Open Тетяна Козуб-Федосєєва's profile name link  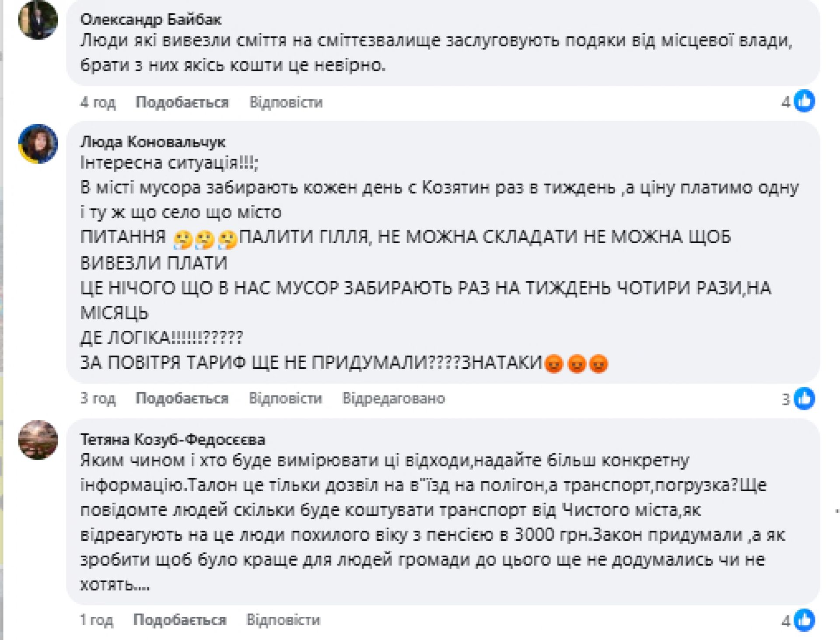(x=172, y=439)
